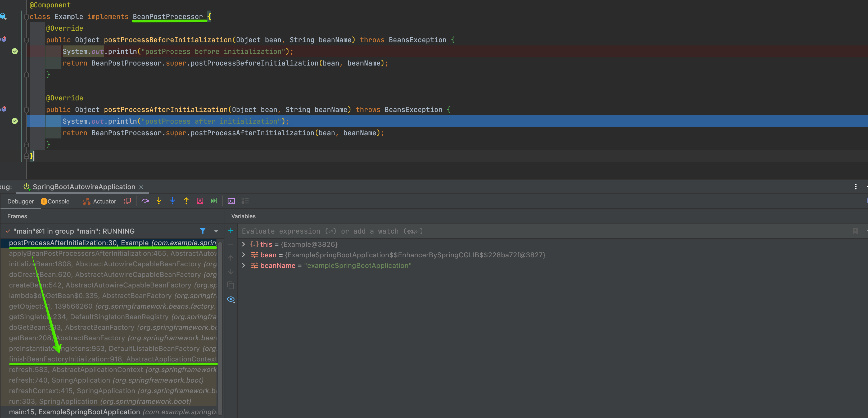The width and height of the screenshot is (868, 418).
Task: Click the green Run to Cursor icon
Action: click(214, 201)
